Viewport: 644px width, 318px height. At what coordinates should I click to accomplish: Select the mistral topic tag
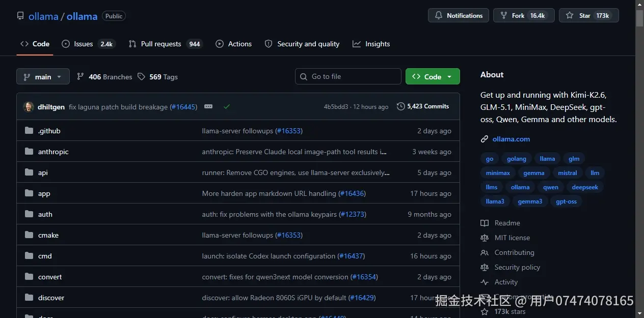click(x=568, y=173)
